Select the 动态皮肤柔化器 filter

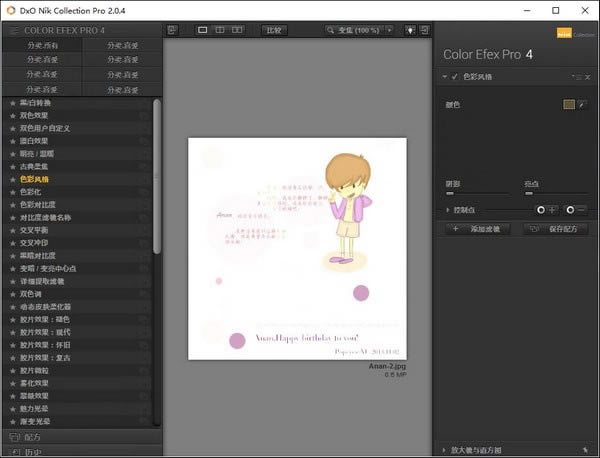[x=77, y=307]
